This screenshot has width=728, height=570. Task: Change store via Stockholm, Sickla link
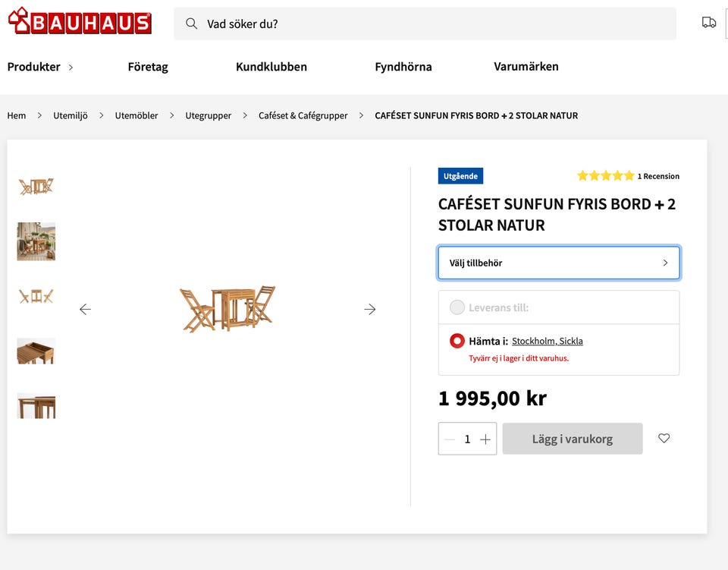coord(547,341)
